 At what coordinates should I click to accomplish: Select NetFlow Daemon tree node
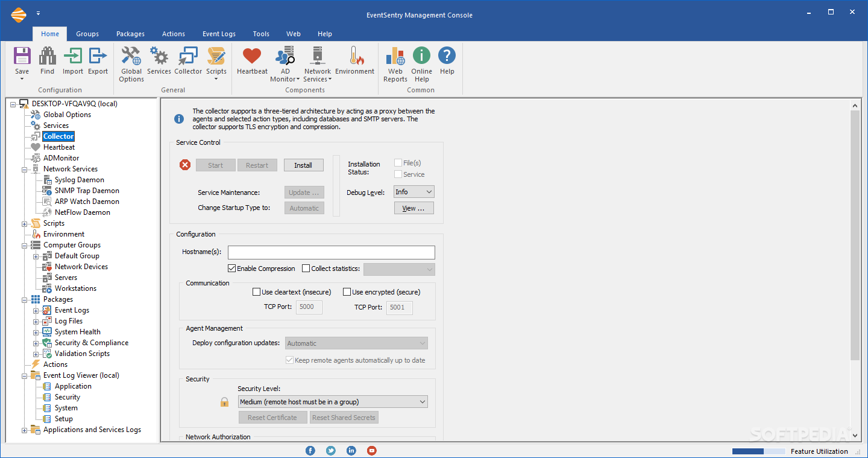pyautogui.click(x=83, y=212)
